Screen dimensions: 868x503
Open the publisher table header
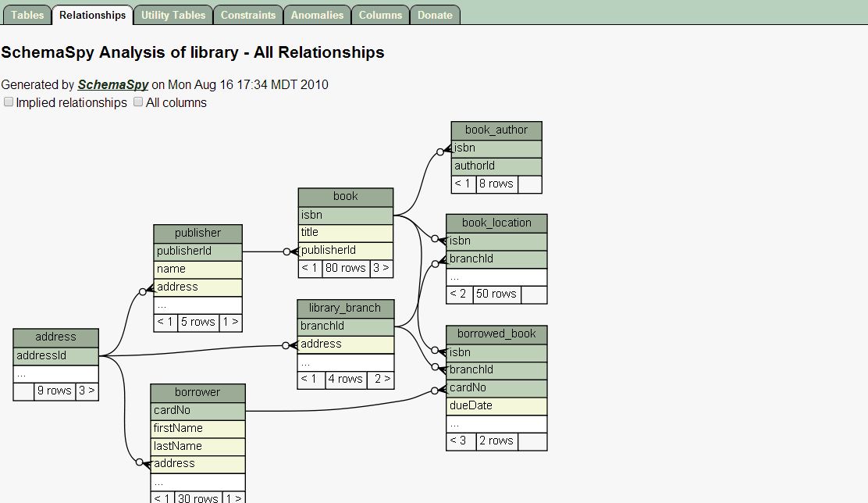pyautogui.click(x=197, y=234)
